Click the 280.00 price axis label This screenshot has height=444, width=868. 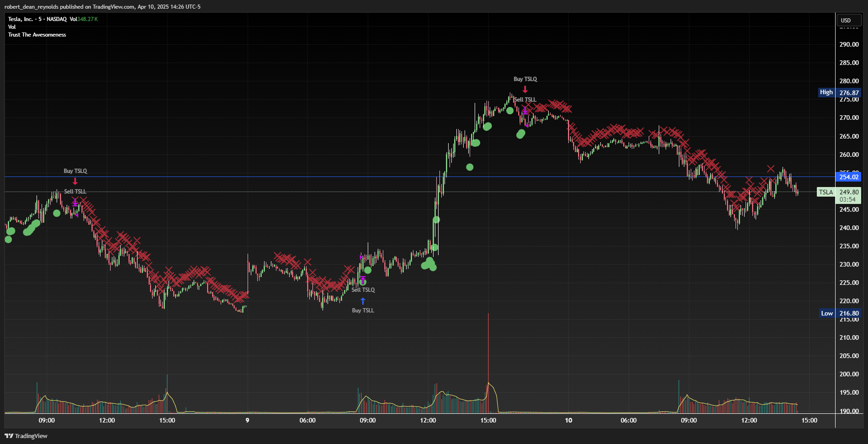[849, 81]
